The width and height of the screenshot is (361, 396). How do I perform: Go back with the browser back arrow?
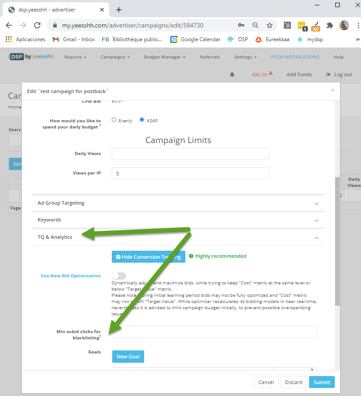coord(9,25)
